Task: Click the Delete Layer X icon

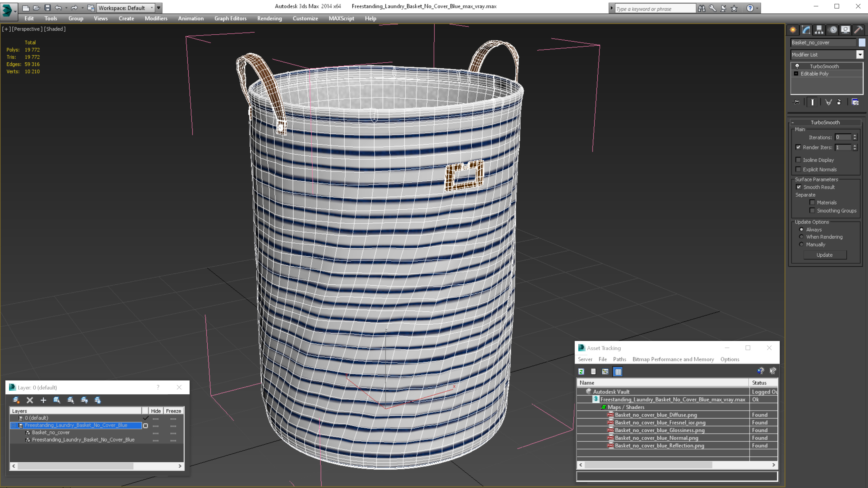Action: coord(30,400)
